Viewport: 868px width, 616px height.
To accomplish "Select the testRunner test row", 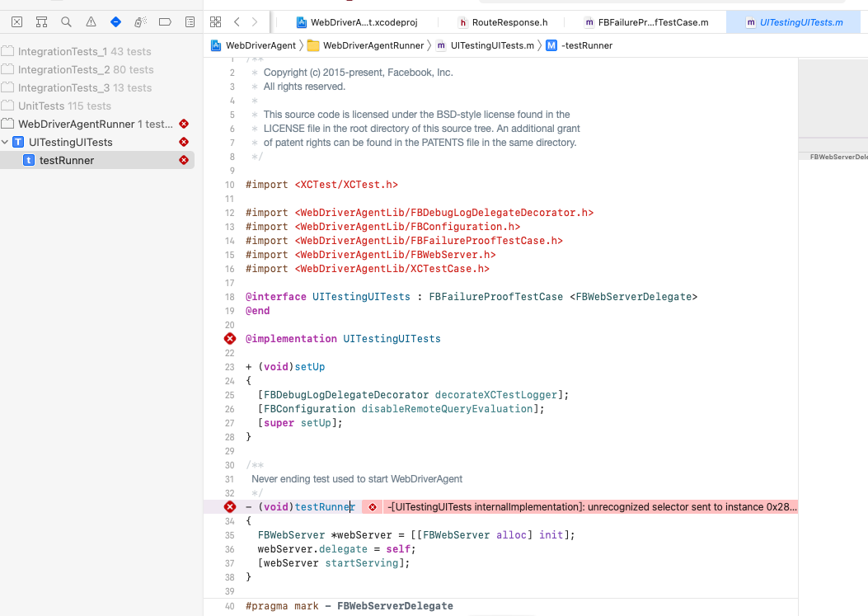I will coord(97,160).
